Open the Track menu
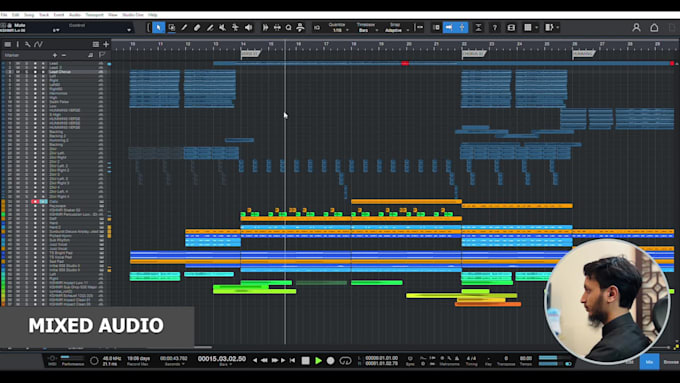 pos(44,15)
